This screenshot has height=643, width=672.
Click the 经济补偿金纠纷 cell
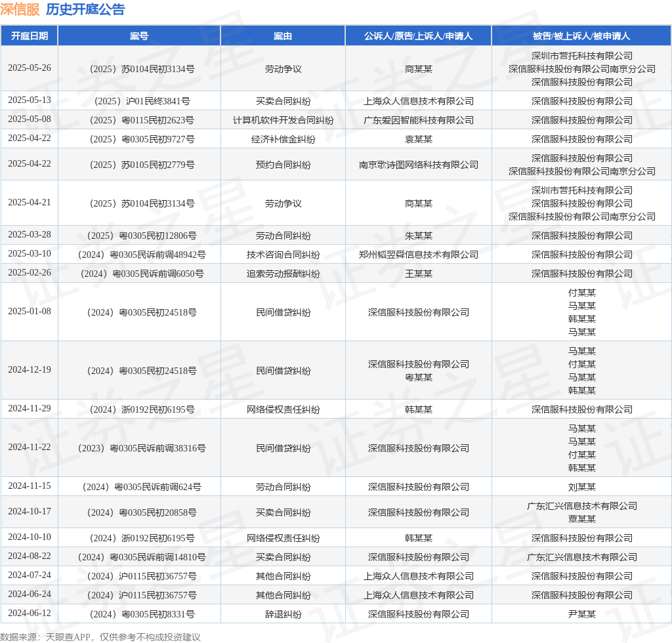[x=283, y=139]
